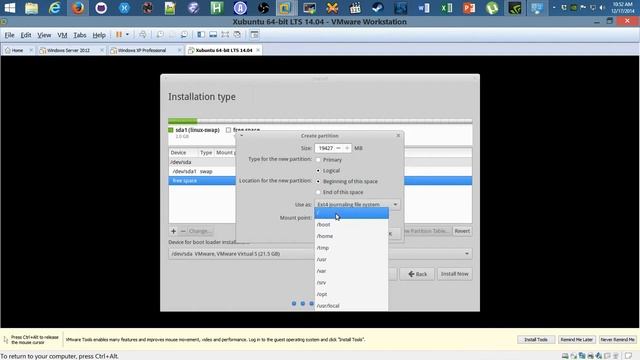The height and width of the screenshot is (360, 640).
Task: Choose Beginning of this space radio
Action: [x=318, y=181]
